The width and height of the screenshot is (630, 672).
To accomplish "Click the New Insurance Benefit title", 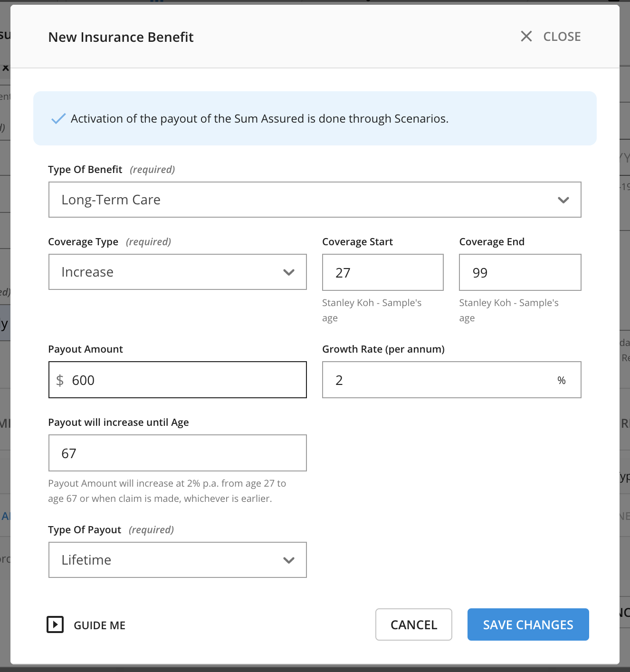I will [121, 37].
